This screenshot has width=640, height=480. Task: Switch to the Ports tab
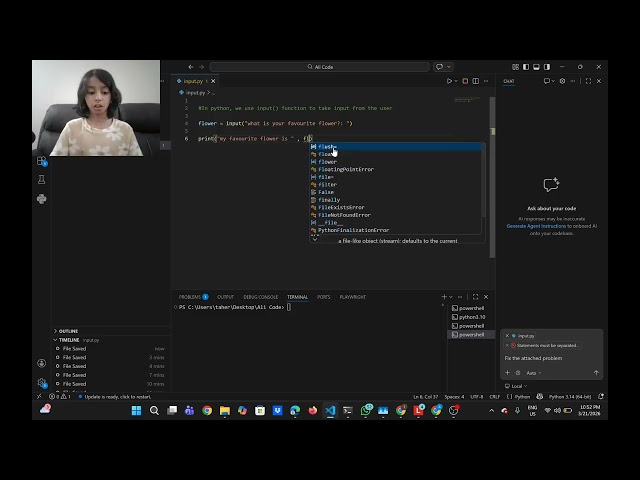pyautogui.click(x=324, y=297)
